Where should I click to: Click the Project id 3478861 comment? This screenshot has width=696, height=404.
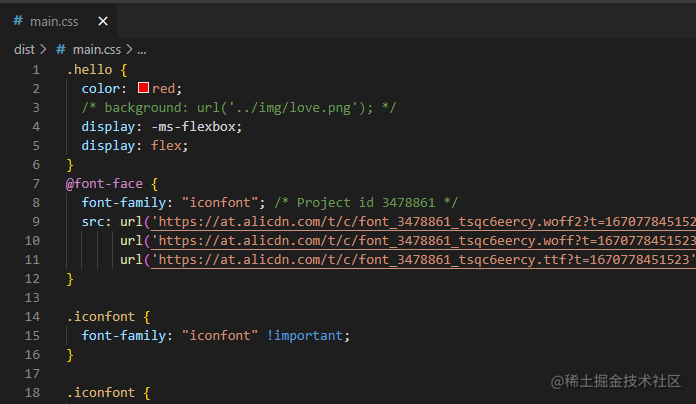pyautogui.click(x=366, y=202)
